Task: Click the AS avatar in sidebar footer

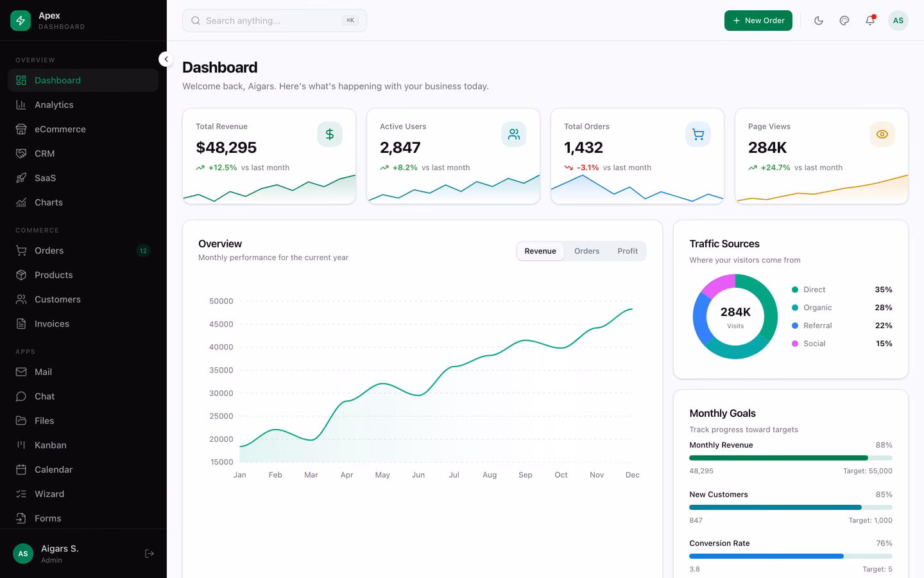Action: pyautogui.click(x=23, y=554)
